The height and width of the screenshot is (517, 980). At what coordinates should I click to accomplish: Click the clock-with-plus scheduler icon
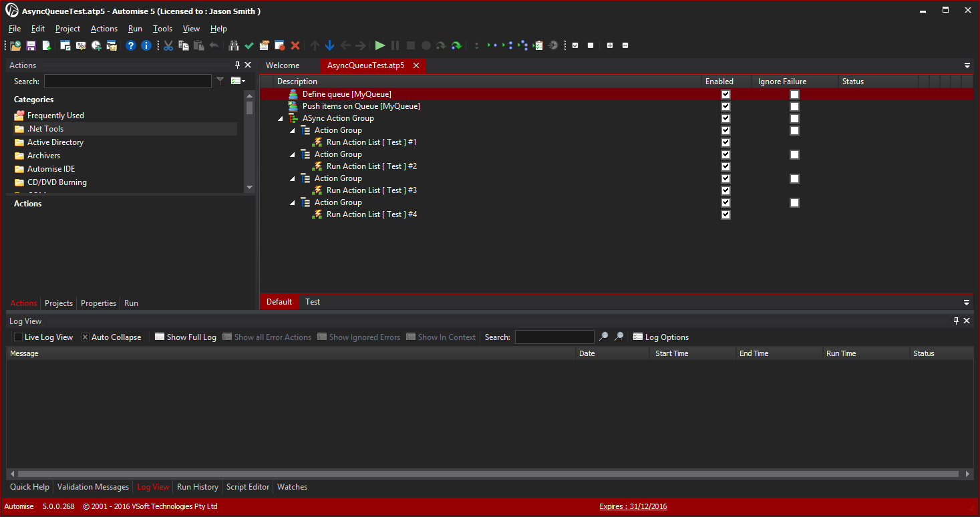[97, 45]
